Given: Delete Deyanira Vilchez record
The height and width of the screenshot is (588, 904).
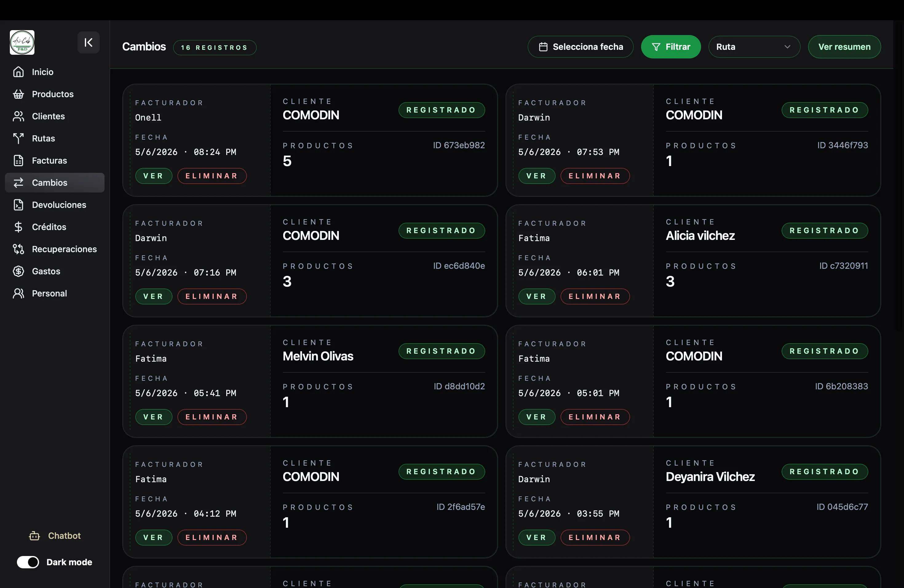Looking at the screenshot, I should (595, 538).
